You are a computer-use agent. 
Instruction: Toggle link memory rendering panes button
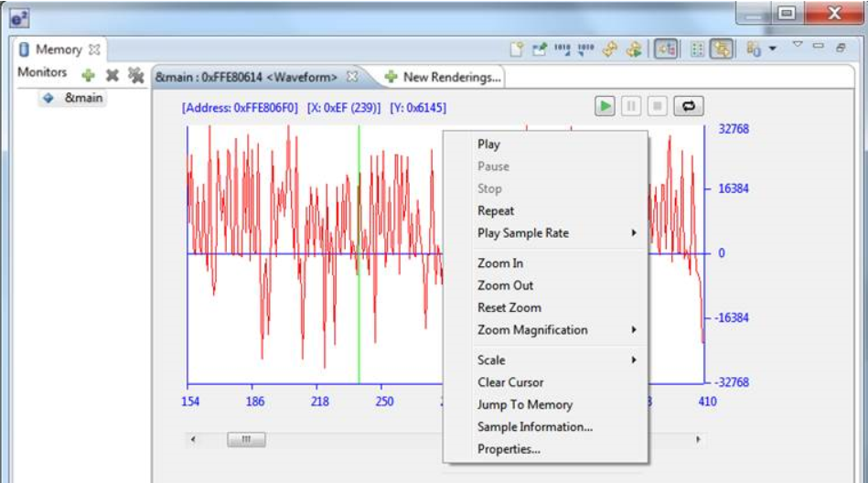pos(723,49)
